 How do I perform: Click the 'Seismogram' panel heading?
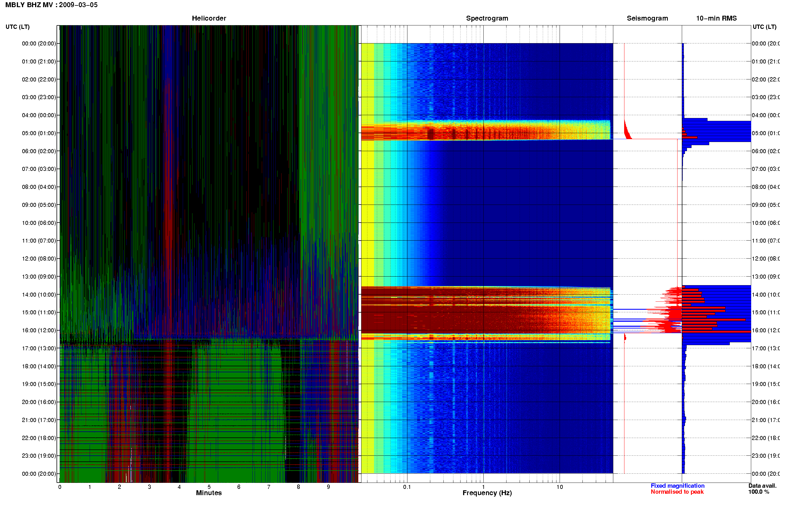pyautogui.click(x=647, y=18)
